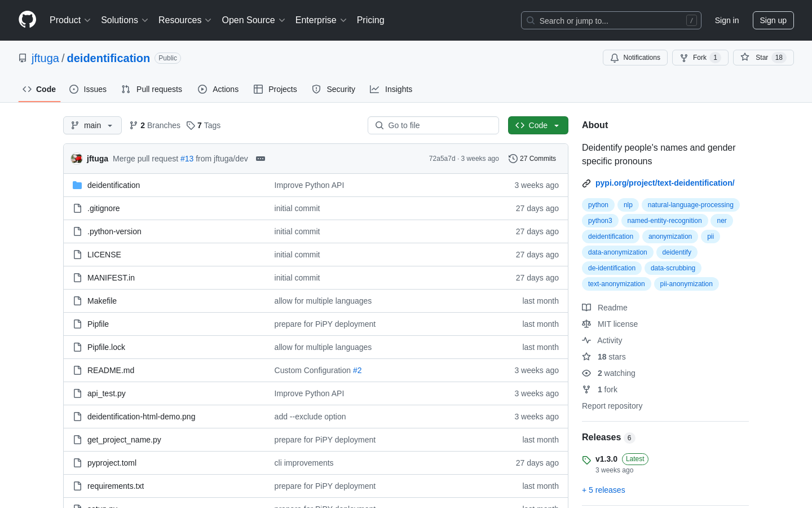Click the repository icon beside jftuga
Image resolution: width=812 pixels, height=508 pixels.
[23, 58]
